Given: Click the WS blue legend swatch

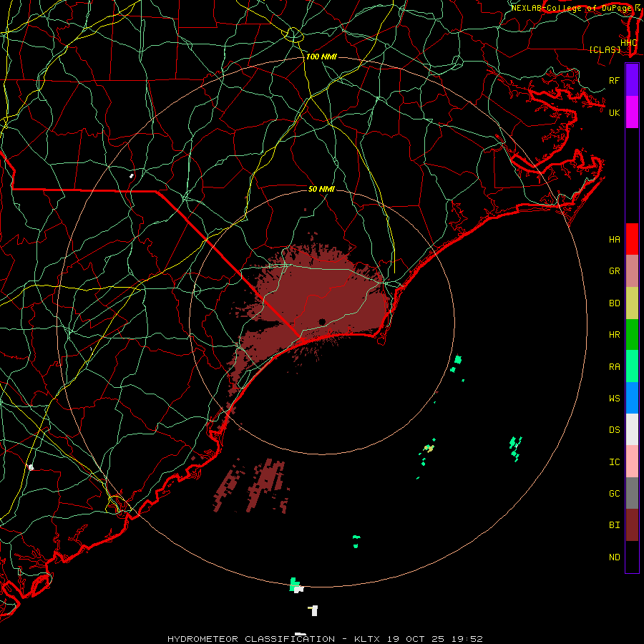Looking at the screenshot, I should click(632, 398).
